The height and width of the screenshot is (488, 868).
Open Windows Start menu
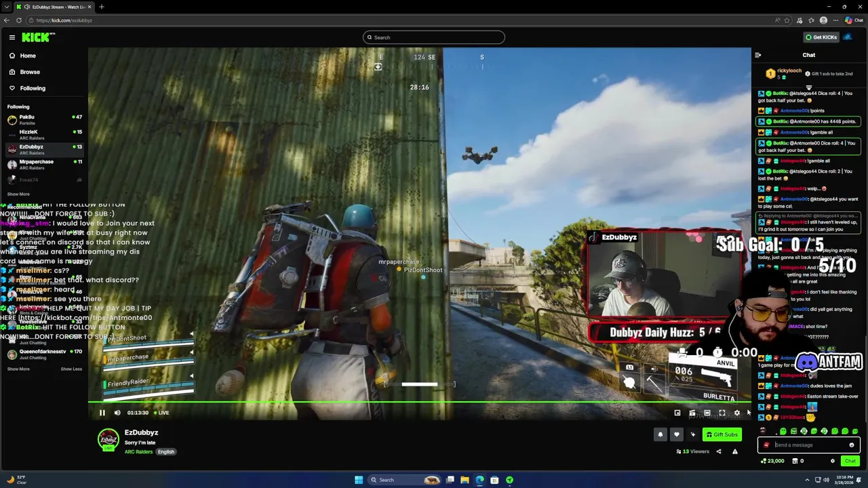tap(359, 480)
